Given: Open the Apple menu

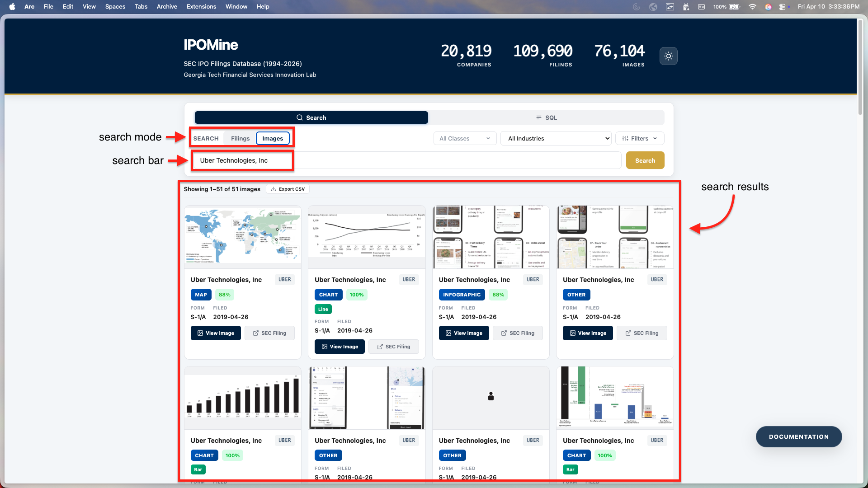Looking at the screenshot, I should coord(12,6).
